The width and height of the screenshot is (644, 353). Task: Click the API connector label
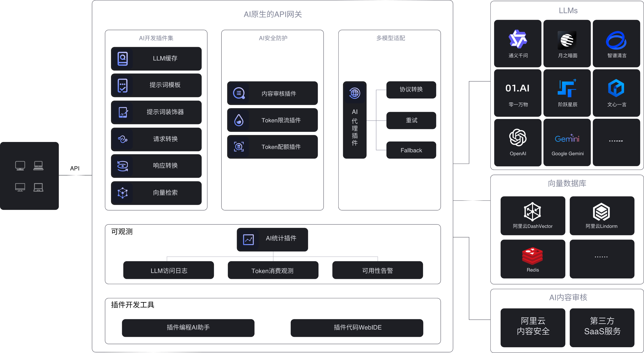coord(75,168)
